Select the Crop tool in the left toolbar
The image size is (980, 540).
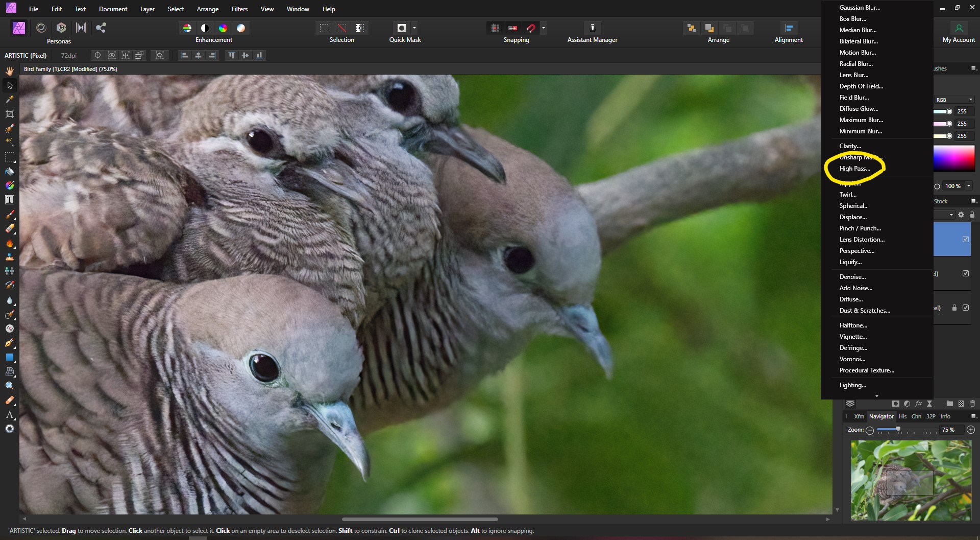(9, 114)
